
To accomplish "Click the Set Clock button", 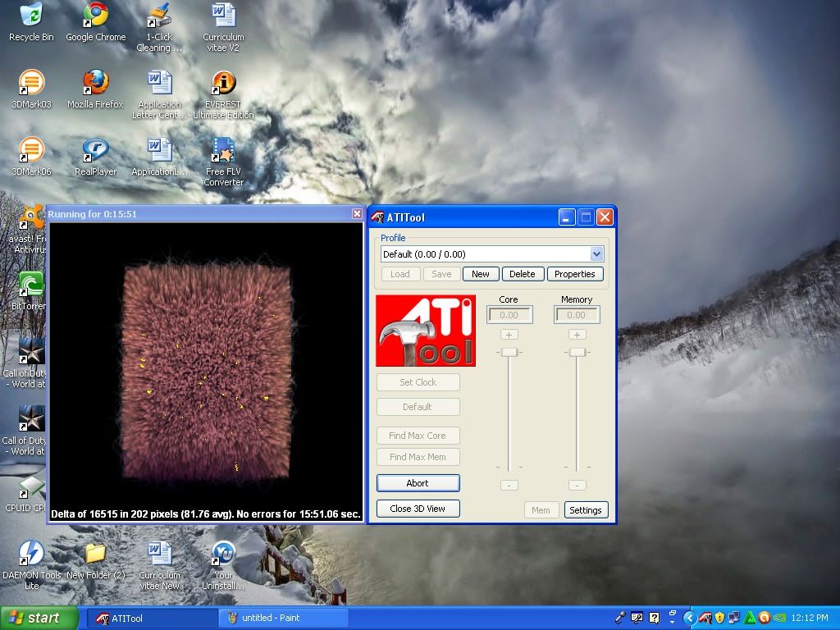I will pyautogui.click(x=418, y=382).
